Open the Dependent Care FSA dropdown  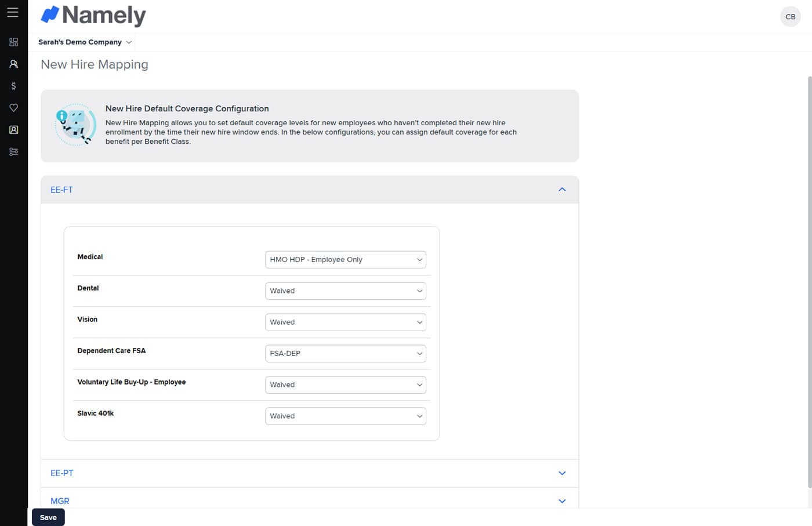coord(345,354)
